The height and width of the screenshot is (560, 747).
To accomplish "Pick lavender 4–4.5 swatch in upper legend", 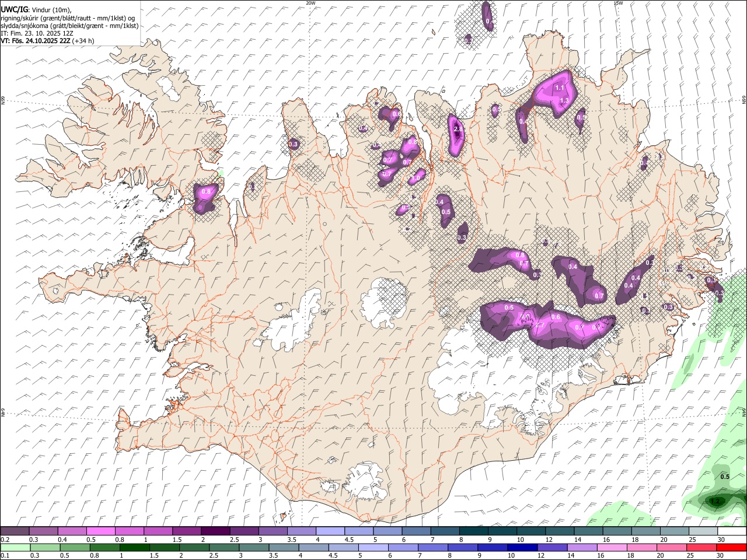I will click(x=331, y=531).
